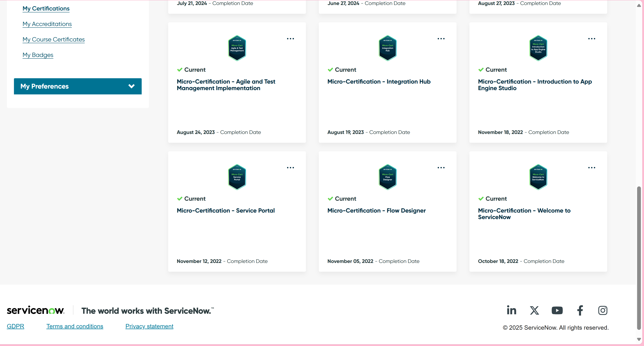Open the Privacy statement link
Image resolution: width=644 pixels, height=346 pixels.
pos(149,326)
